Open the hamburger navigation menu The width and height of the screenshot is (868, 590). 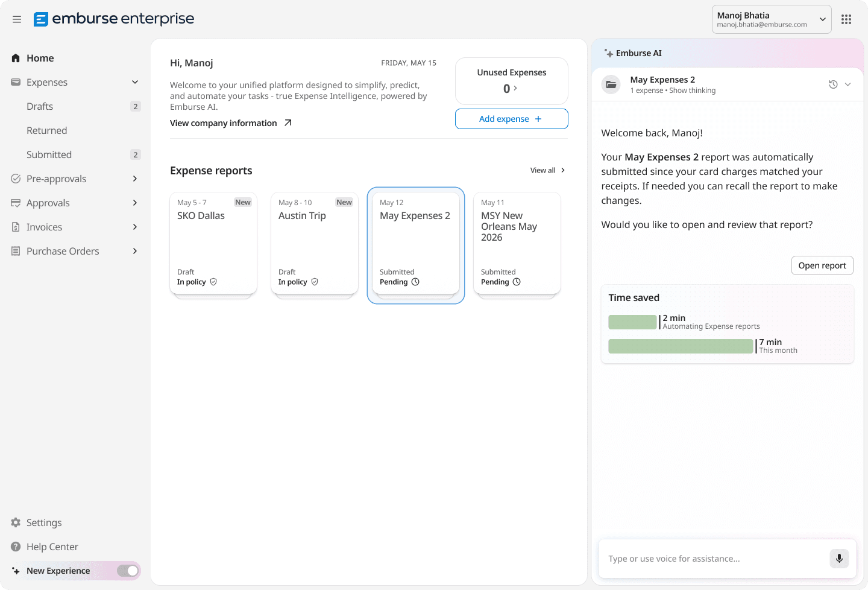click(x=17, y=19)
